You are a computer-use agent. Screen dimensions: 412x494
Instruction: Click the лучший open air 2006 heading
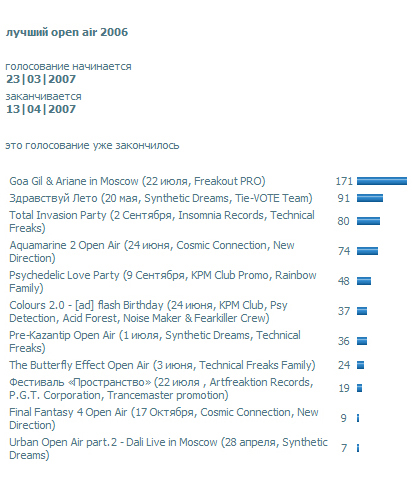(x=67, y=32)
